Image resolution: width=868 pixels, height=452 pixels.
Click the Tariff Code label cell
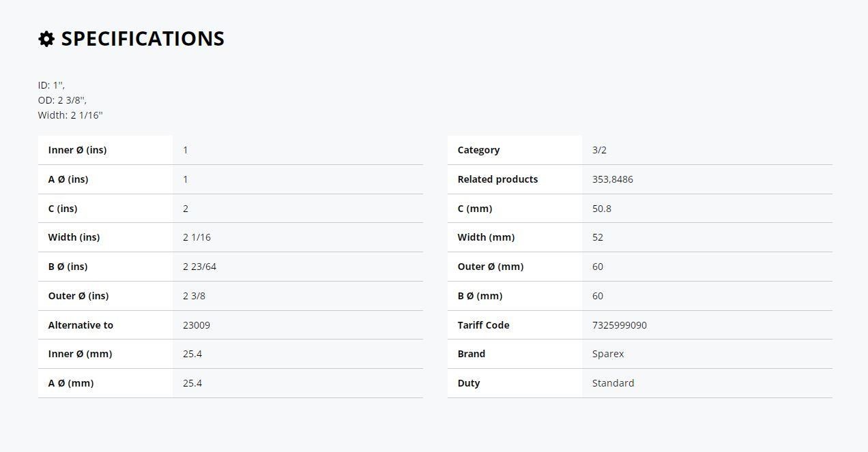(515, 325)
